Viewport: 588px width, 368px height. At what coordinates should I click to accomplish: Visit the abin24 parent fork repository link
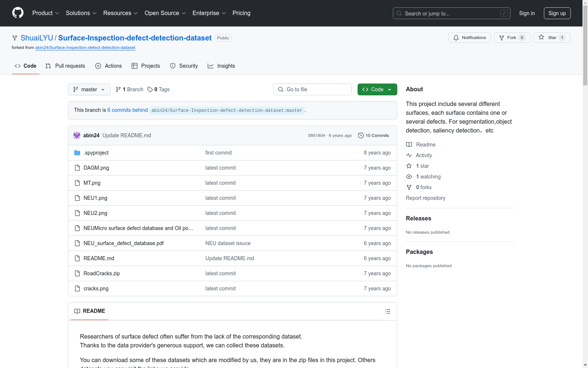(x=85, y=47)
